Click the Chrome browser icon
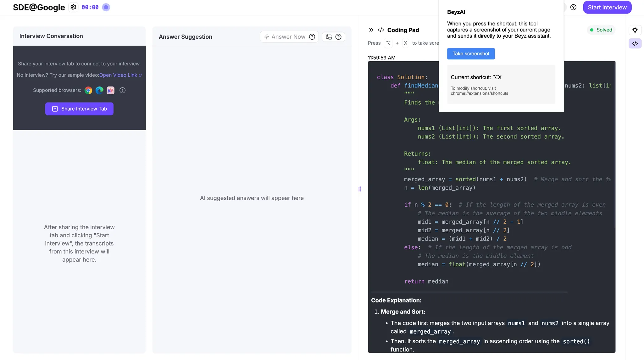The height and width of the screenshot is (360, 644). (88, 91)
